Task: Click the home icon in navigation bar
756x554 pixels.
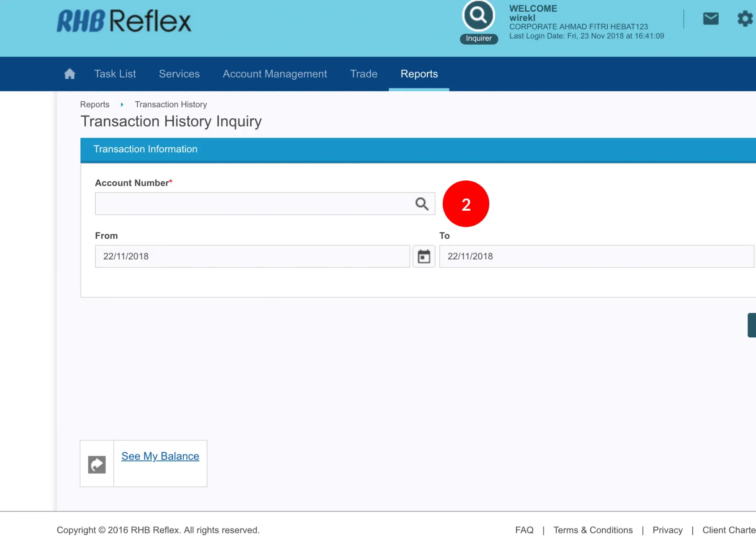Action: (70, 74)
